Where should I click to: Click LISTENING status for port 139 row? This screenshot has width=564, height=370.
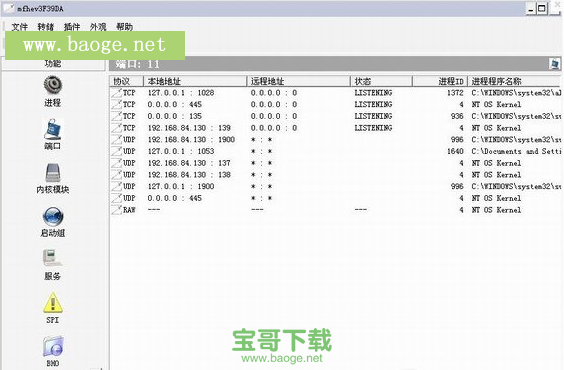[x=373, y=128]
